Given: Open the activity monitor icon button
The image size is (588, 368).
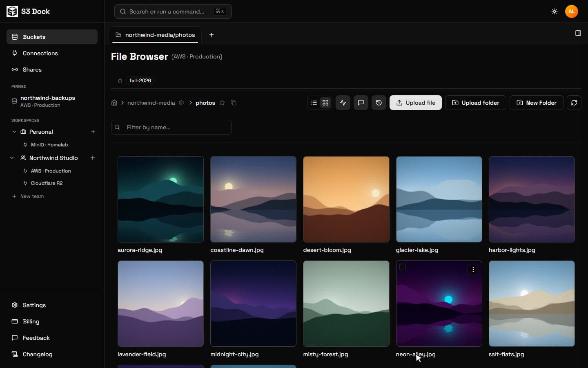Looking at the screenshot, I should (x=343, y=103).
